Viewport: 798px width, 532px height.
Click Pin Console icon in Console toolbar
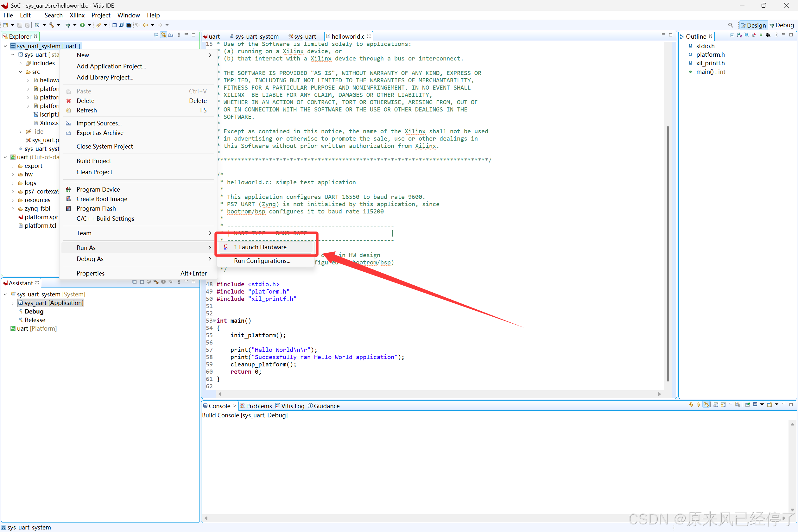[747, 404]
